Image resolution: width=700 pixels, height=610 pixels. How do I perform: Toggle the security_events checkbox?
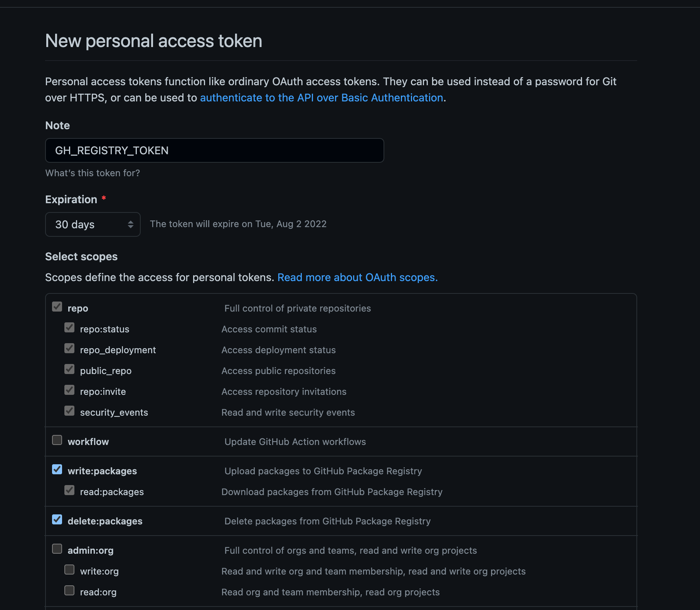[69, 411]
